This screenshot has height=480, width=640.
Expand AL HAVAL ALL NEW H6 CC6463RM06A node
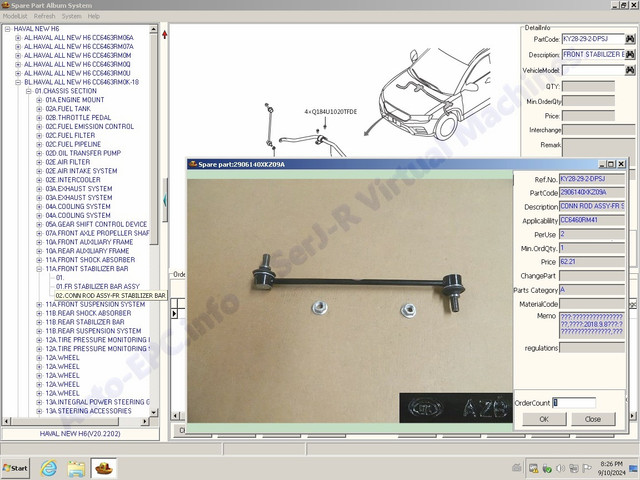[18, 38]
